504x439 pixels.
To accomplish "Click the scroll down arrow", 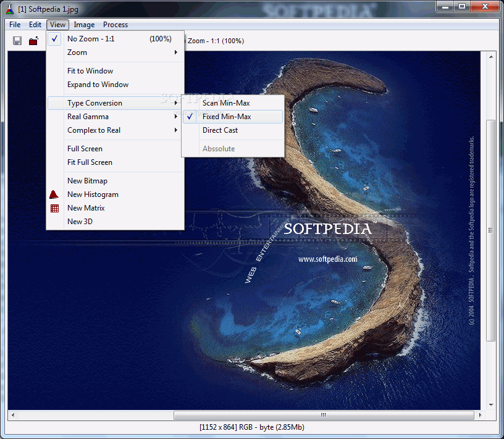I will (491, 405).
